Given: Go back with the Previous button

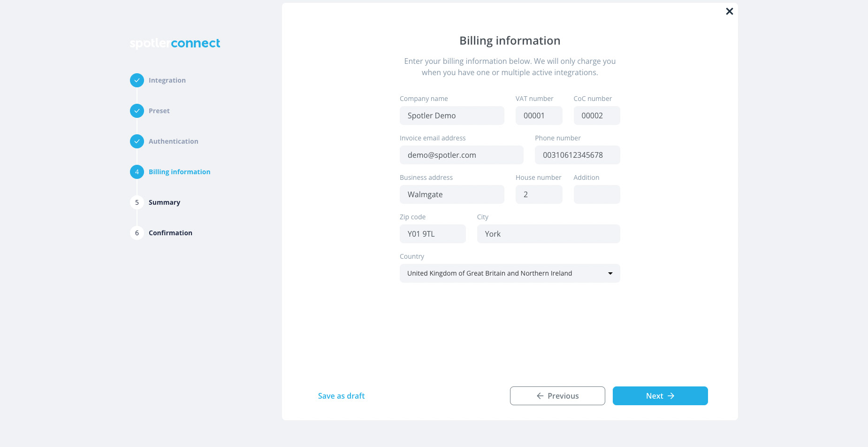Looking at the screenshot, I should (x=557, y=396).
